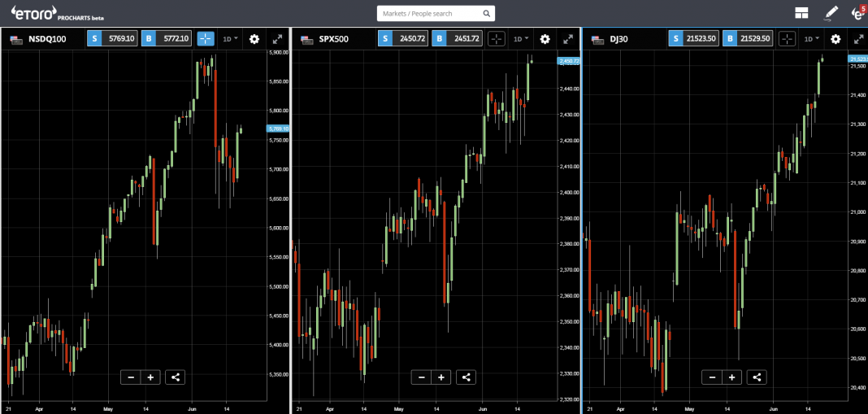The image size is (868, 414).
Task: Share the NSDQ100 chart
Action: 175,377
